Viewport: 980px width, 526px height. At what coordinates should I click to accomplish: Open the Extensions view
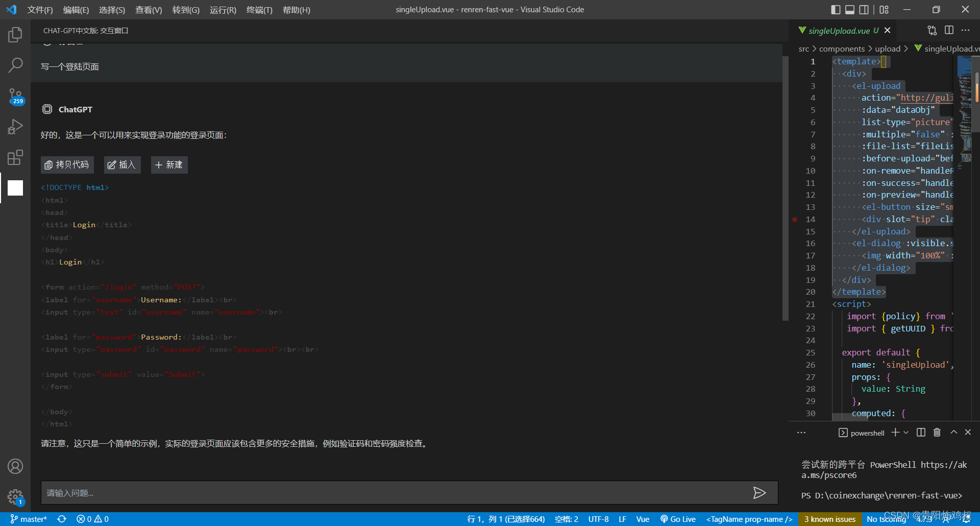(15, 157)
